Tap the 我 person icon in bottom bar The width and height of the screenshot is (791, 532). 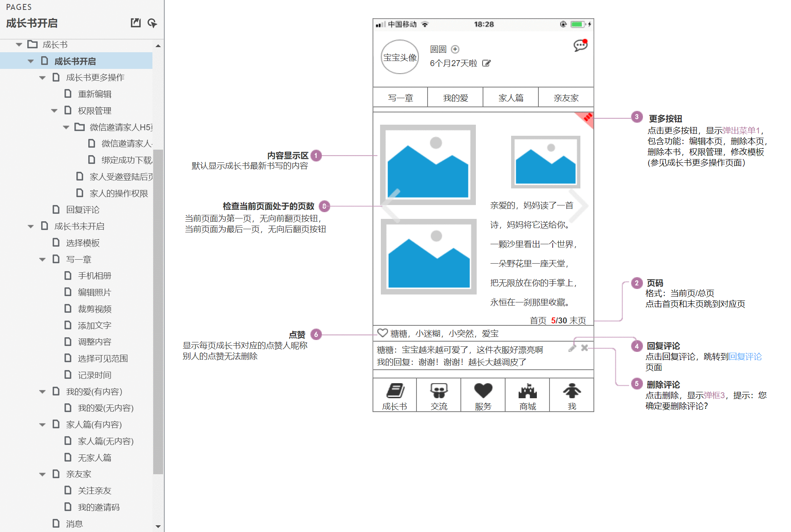click(x=572, y=391)
